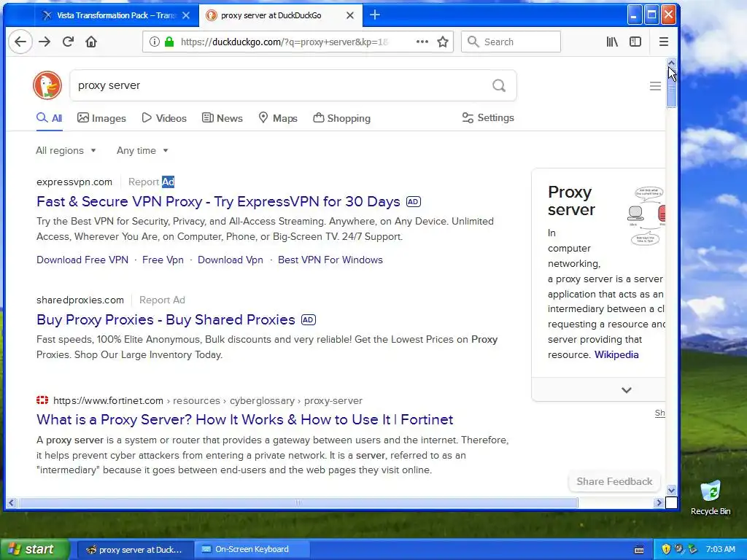Image resolution: width=747 pixels, height=560 pixels.
Task: Open page actions three-dot menu
Action: click(x=422, y=42)
